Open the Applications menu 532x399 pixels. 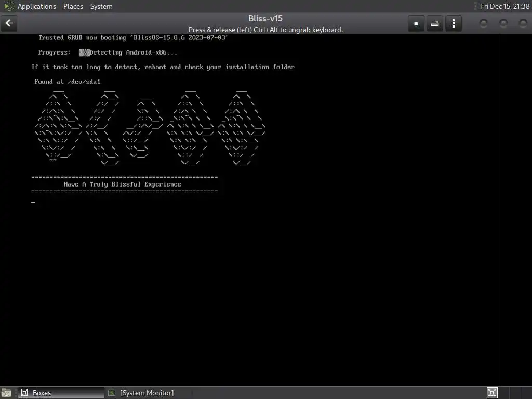(x=37, y=6)
